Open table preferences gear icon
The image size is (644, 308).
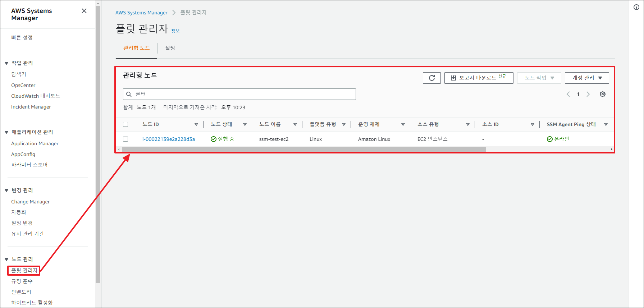coord(603,94)
